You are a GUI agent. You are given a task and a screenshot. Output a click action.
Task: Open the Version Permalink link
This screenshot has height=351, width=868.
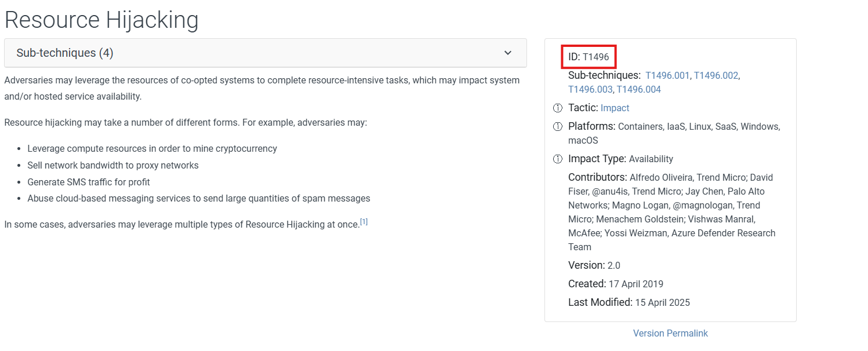(x=670, y=333)
